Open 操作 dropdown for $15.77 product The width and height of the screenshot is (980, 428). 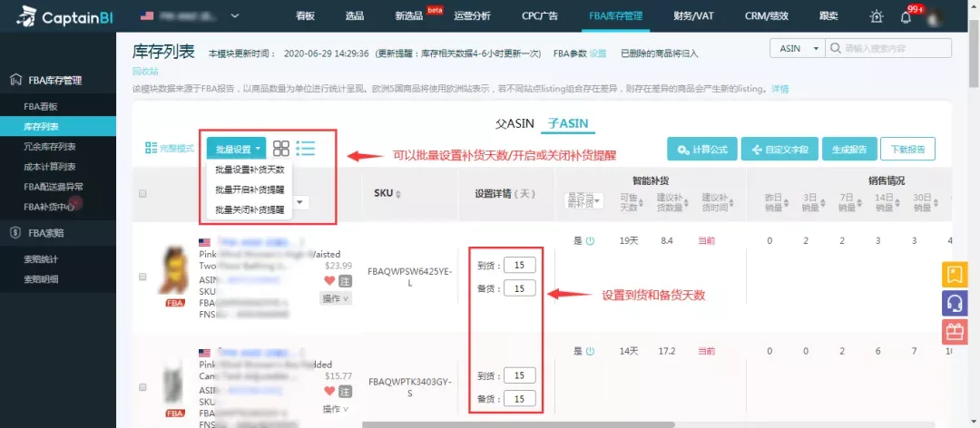(x=337, y=409)
